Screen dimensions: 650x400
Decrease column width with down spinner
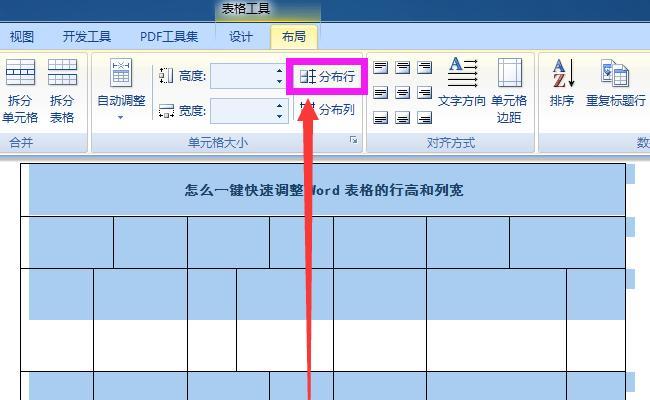280,116
